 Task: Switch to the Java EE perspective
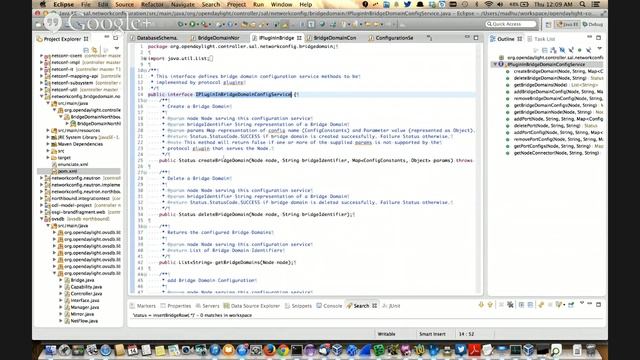pos(568,24)
